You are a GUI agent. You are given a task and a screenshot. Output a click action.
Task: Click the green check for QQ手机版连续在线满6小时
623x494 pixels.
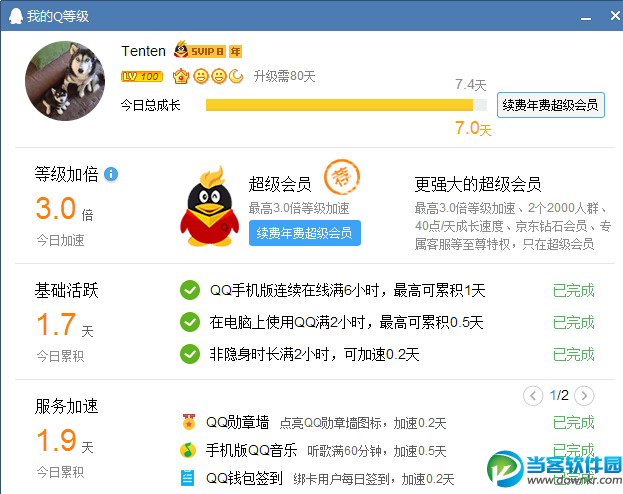point(190,290)
